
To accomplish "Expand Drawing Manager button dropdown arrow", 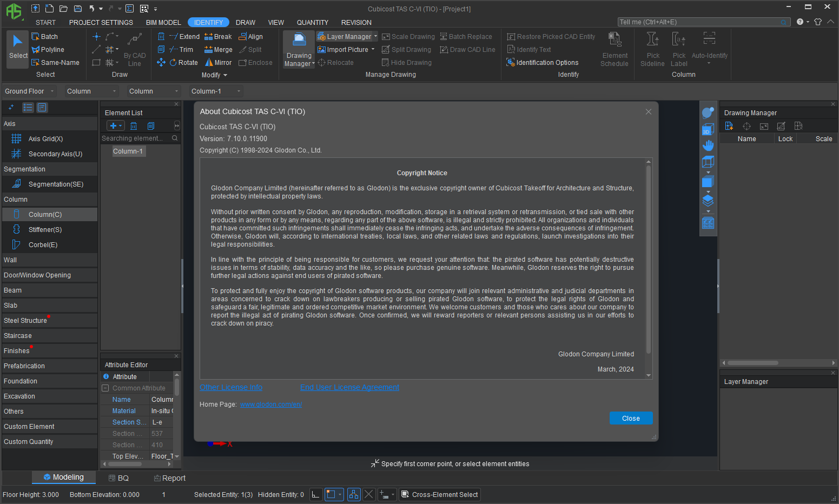I will (x=313, y=64).
